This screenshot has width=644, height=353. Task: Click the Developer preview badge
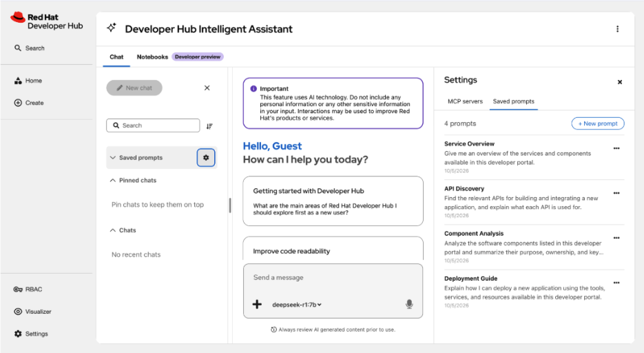click(x=198, y=57)
